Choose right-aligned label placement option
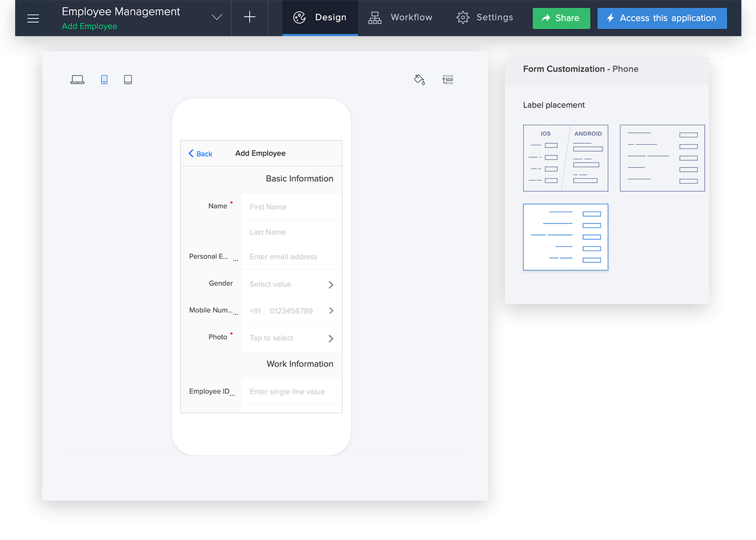 point(565,237)
